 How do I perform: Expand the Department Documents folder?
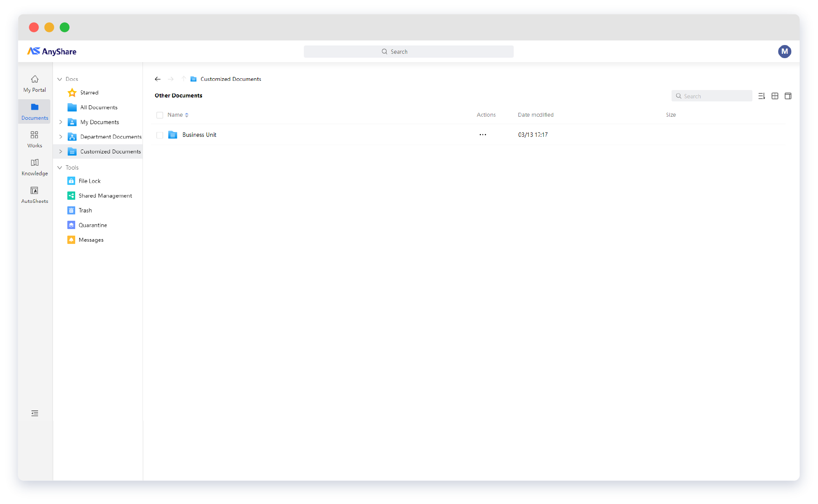click(x=61, y=136)
